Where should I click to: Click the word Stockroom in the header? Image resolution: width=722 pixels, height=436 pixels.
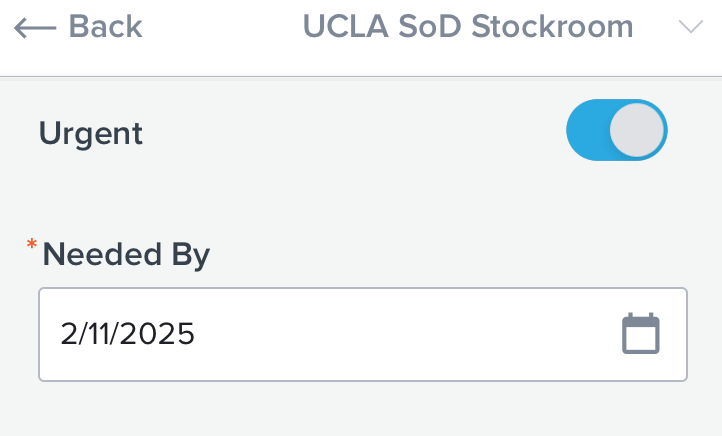[x=553, y=26]
